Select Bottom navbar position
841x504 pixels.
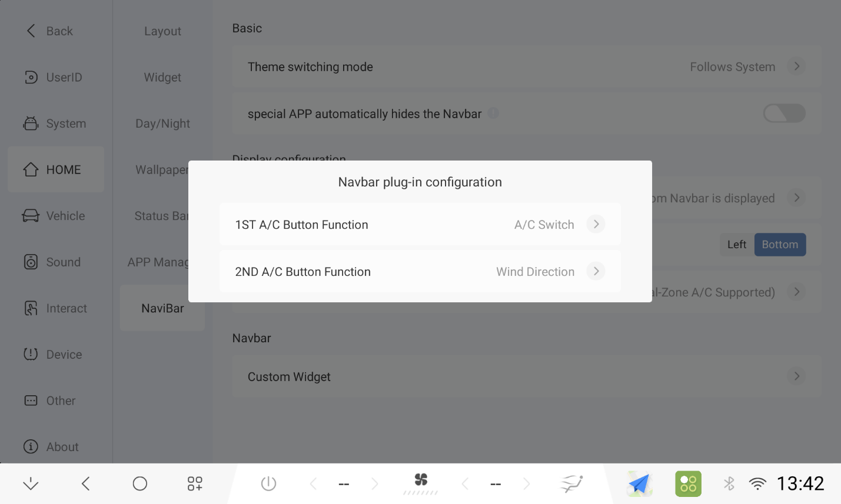(x=780, y=245)
